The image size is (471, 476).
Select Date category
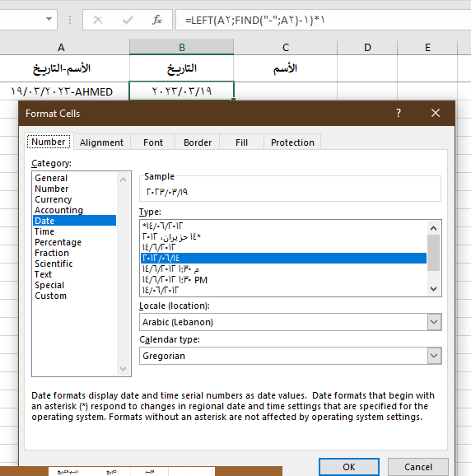click(74, 221)
